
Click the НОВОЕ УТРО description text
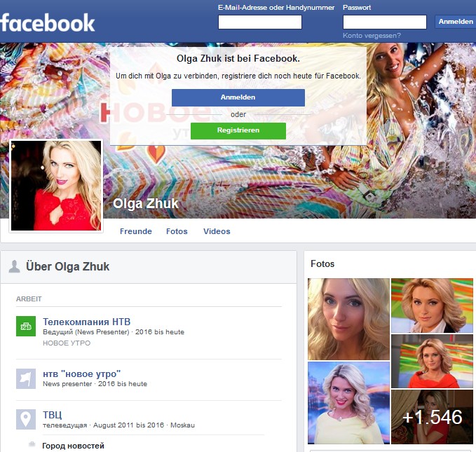[x=67, y=343]
